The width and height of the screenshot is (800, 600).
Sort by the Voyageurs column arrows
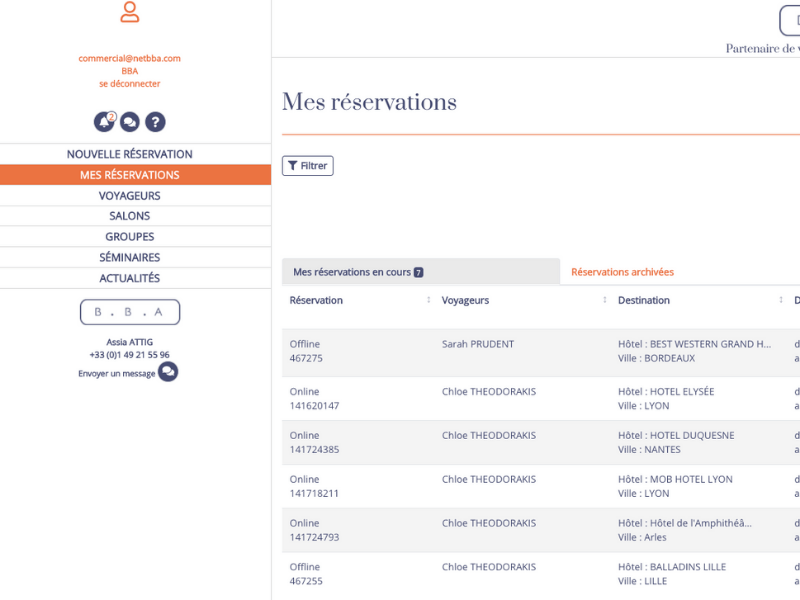(x=605, y=300)
